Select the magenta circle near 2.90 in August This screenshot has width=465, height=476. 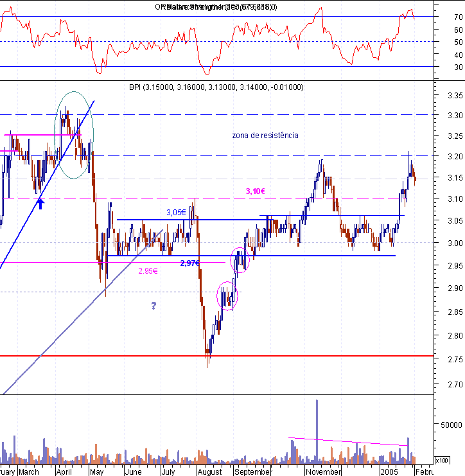tap(227, 296)
